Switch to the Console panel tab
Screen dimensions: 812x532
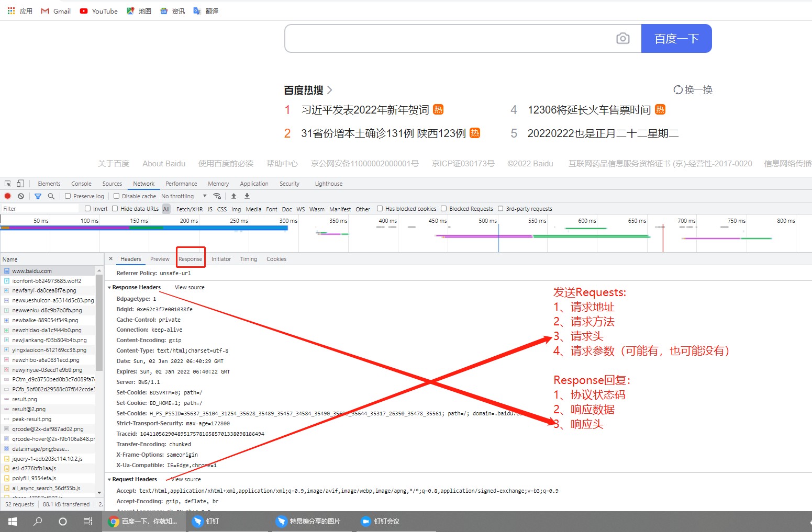click(x=82, y=184)
